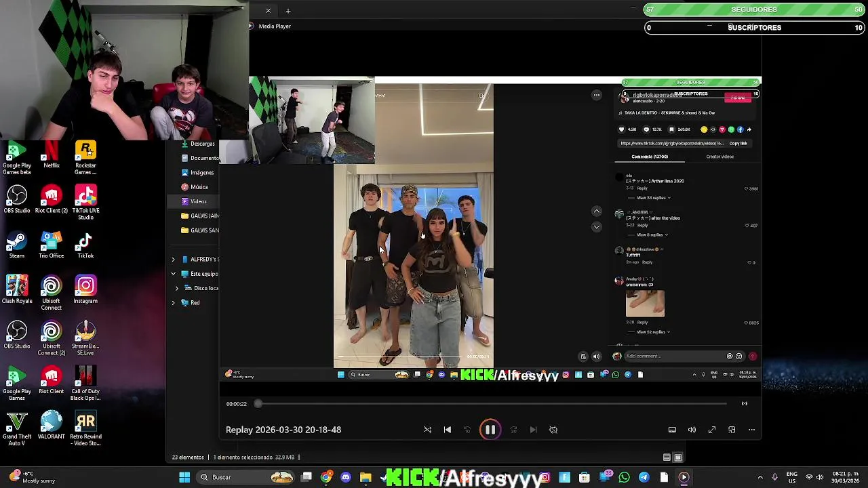The height and width of the screenshot is (488, 868).
Task: Skip forward 30 seconds in Media Player
Action: coord(513,430)
